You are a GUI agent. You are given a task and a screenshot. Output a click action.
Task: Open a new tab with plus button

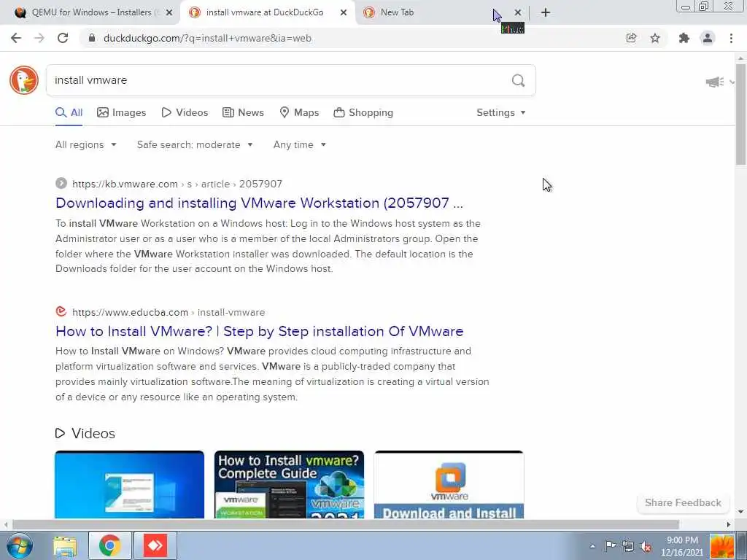point(546,12)
